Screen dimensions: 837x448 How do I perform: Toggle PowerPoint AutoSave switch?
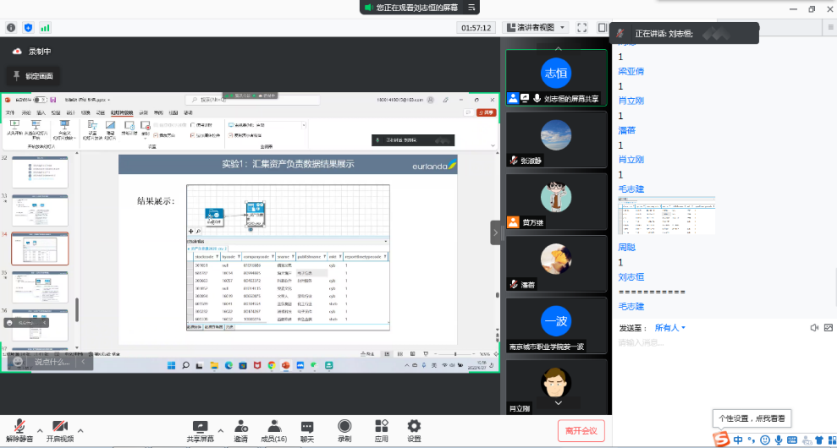point(41,100)
